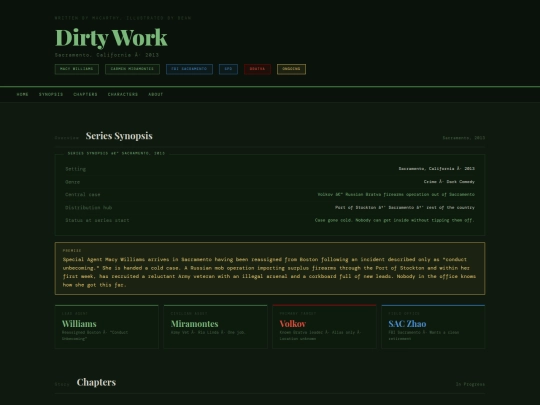Click the Central case row label
Screen dimensions: 540x405
[83, 195]
